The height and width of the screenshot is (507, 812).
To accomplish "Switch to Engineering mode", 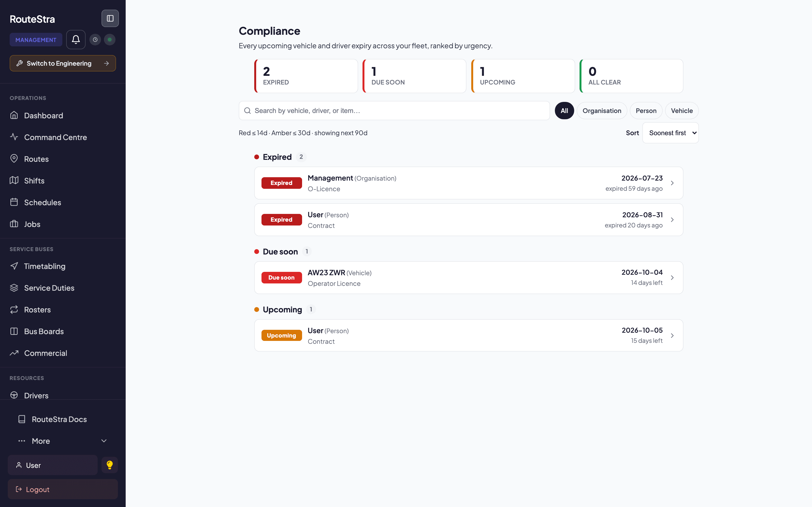I will pyautogui.click(x=63, y=63).
